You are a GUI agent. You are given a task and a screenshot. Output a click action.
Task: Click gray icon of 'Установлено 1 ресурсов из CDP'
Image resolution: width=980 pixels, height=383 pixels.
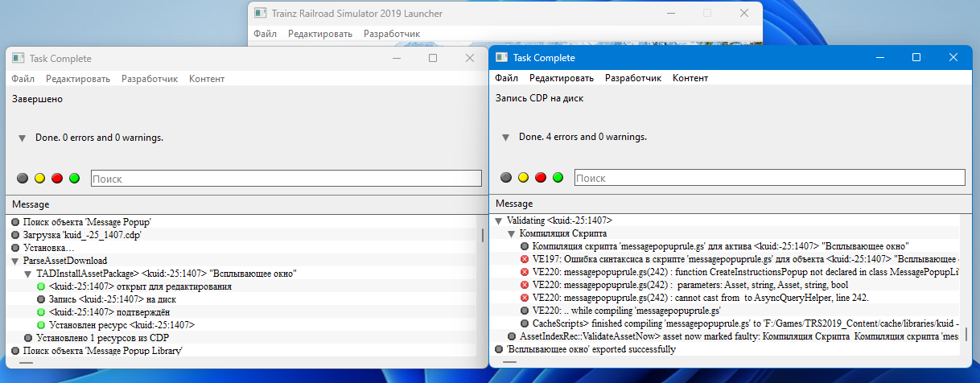click(x=29, y=338)
